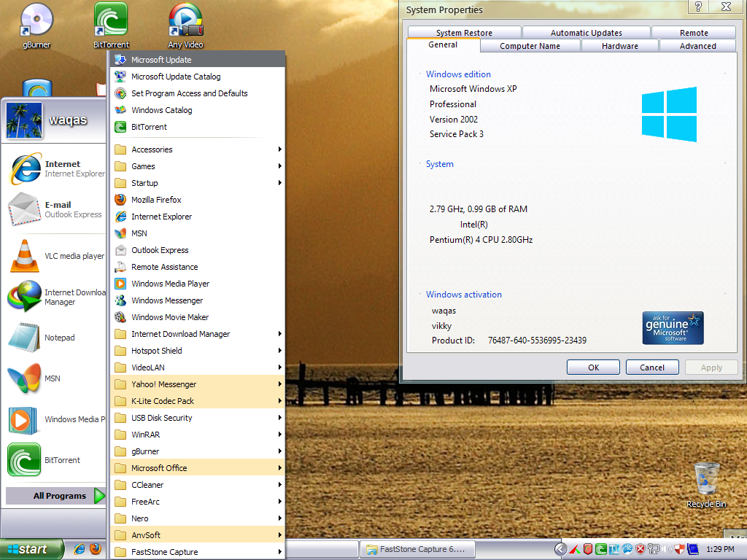Viewport: 747px width, 560px height.
Task: Launch Windows Media Player from All Programs
Action: pyautogui.click(x=198, y=284)
